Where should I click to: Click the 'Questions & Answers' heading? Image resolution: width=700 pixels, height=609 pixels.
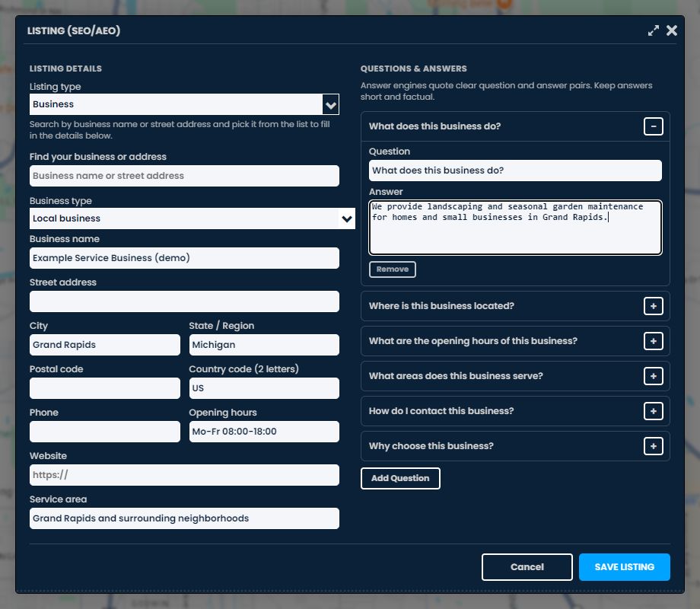click(413, 69)
